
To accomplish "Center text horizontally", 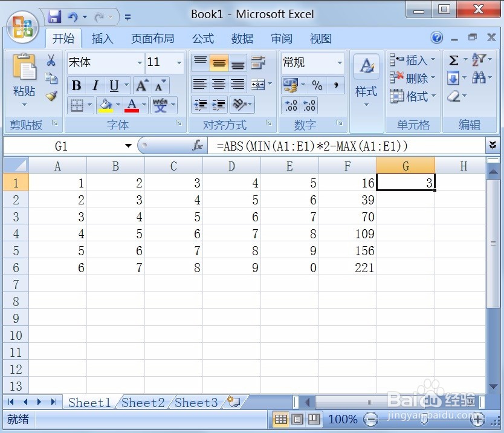I will (219, 85).
